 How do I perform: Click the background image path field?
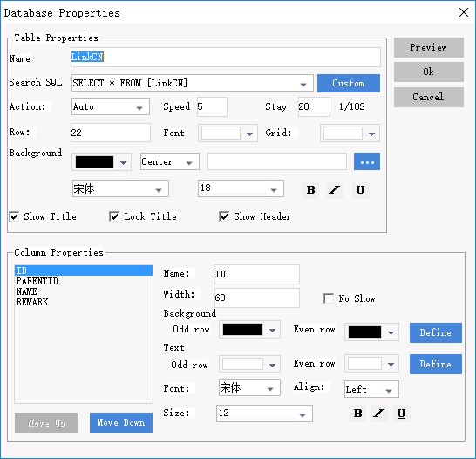pyautogui.click(x=277, y=161)
